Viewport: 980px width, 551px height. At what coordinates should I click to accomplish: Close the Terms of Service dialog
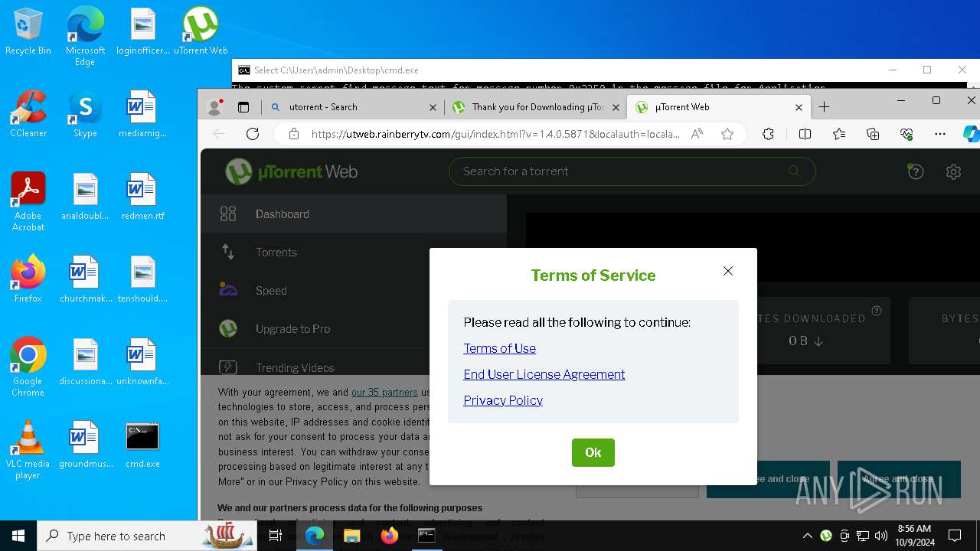[x=728, y=271]
